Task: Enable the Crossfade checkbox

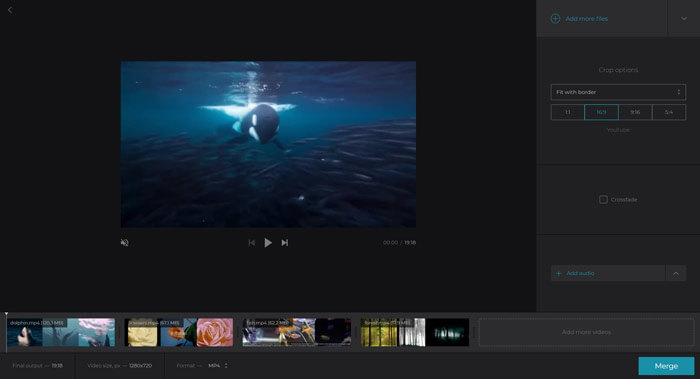Action: [x=603, y=200]
